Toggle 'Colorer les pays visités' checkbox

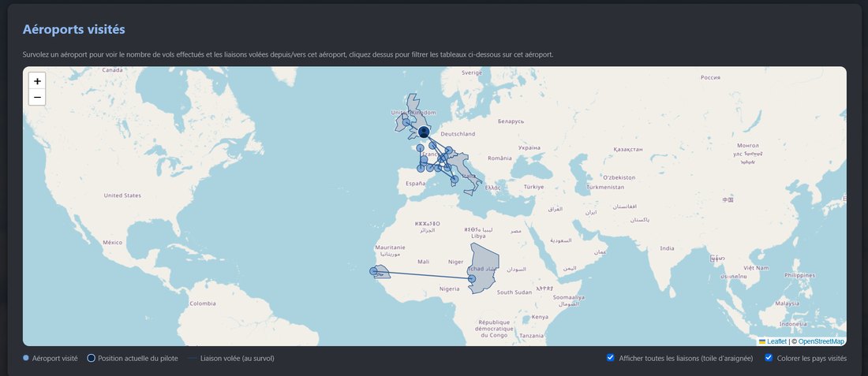tap(769, 358)
